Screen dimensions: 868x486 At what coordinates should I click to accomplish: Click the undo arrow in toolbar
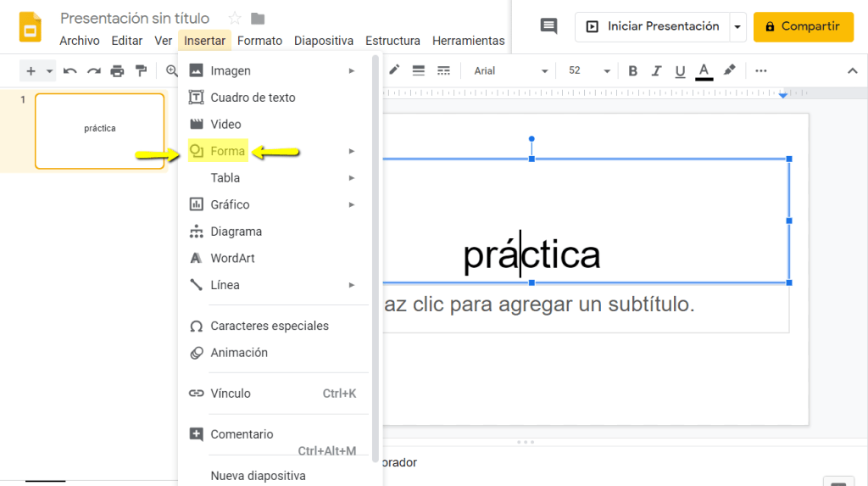pos(70,70)
